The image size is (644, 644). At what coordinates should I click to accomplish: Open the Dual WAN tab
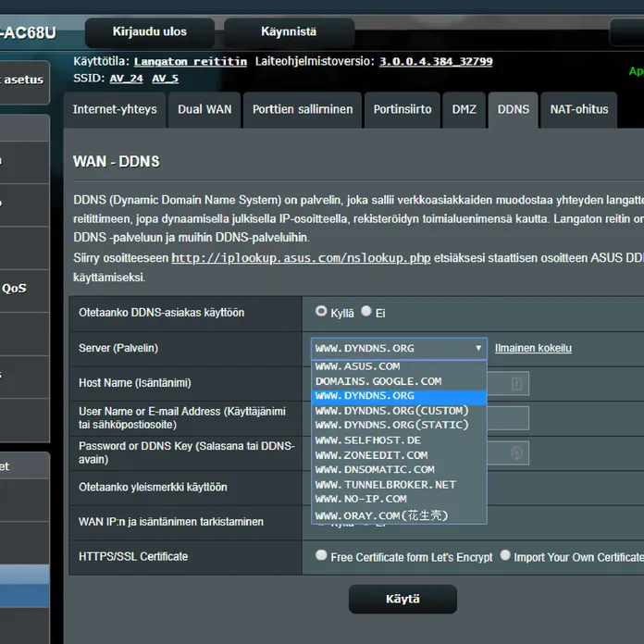tap(204, 109)
